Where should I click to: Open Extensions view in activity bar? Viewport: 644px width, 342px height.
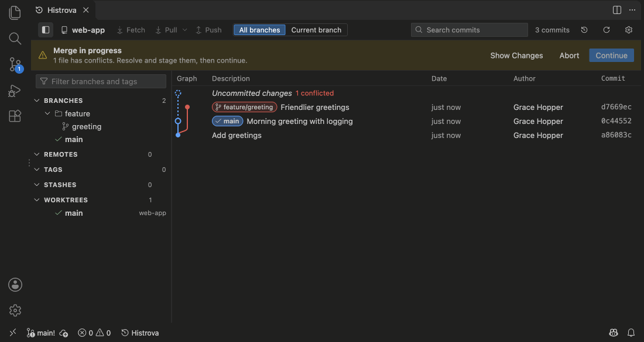point(15,116)
